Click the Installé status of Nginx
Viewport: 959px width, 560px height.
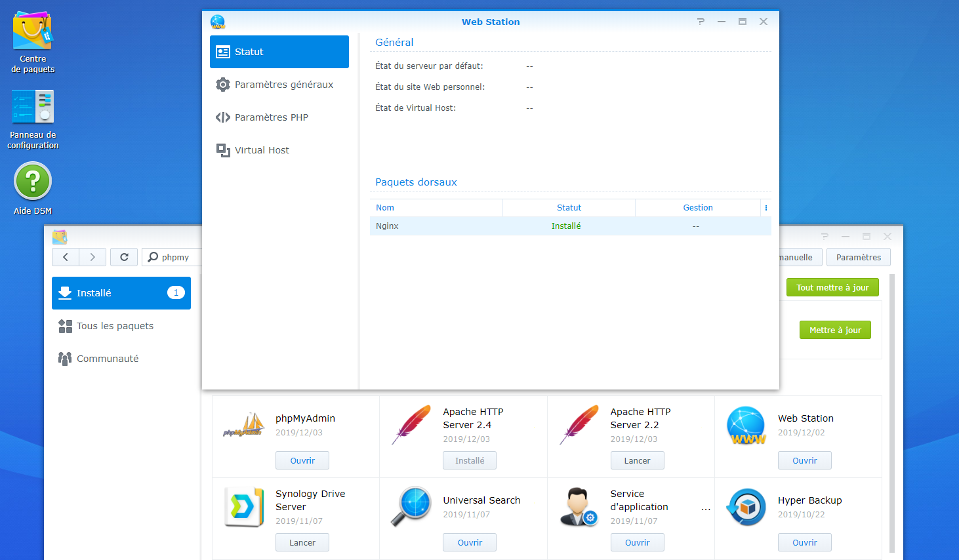(566, 226)
